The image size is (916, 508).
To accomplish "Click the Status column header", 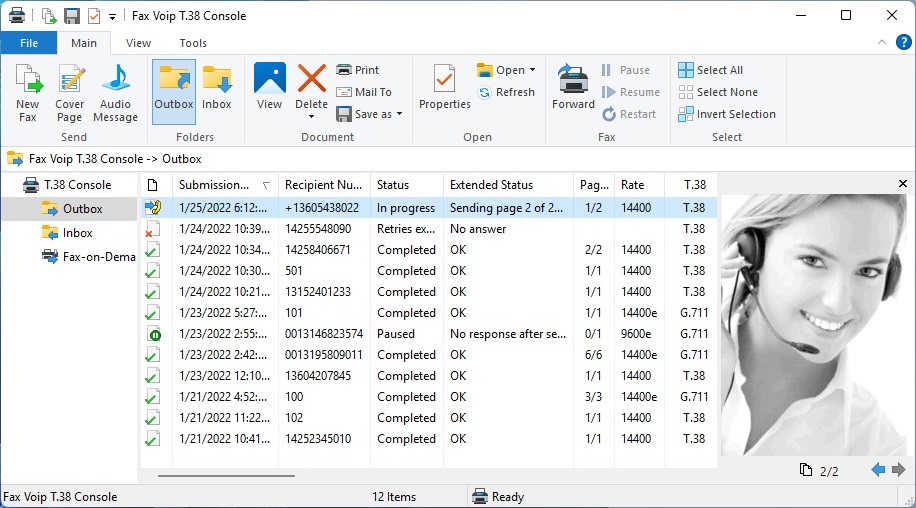I will tap(407, 185).
